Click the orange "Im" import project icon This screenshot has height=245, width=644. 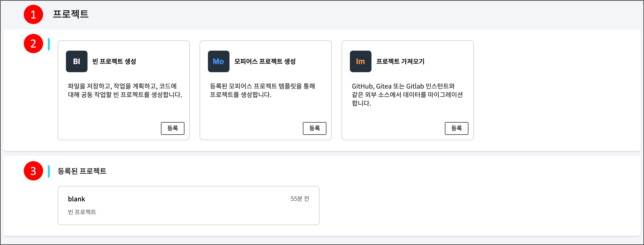(360, 61)
